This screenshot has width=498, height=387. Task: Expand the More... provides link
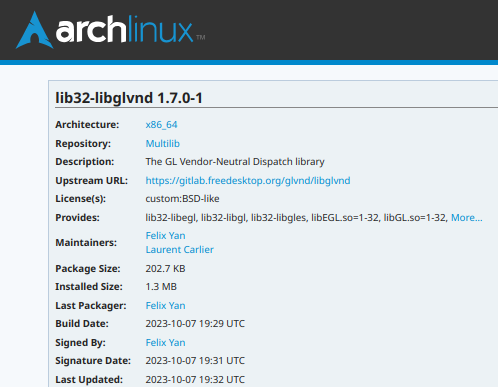tap(466, 217)
